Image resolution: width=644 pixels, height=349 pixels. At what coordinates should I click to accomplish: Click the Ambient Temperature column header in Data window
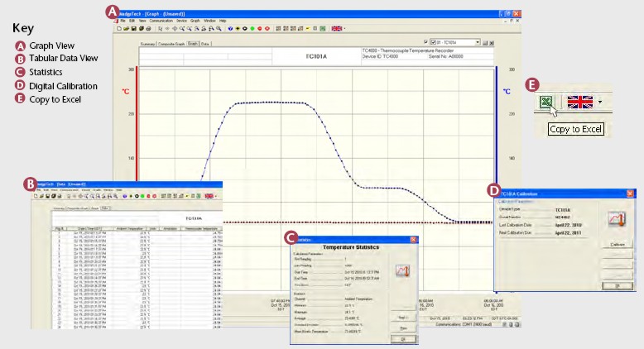(x=130, y=228)
